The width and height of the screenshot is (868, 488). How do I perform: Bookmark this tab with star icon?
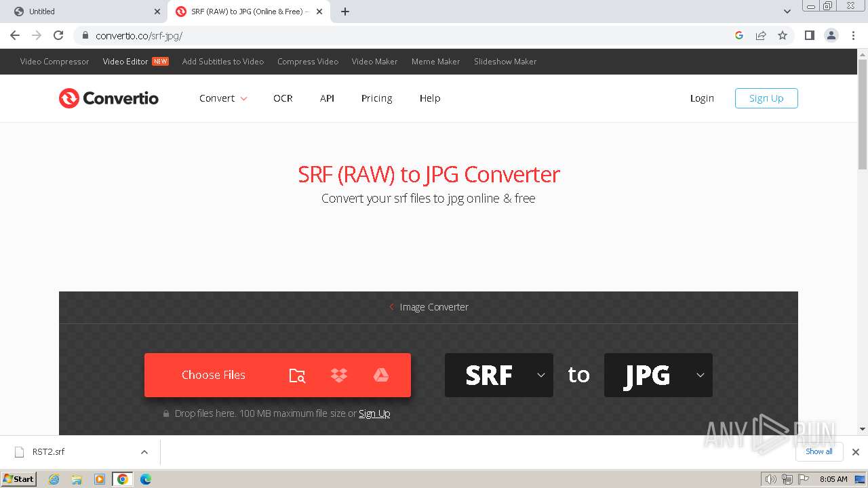click(x=783, y=35)
